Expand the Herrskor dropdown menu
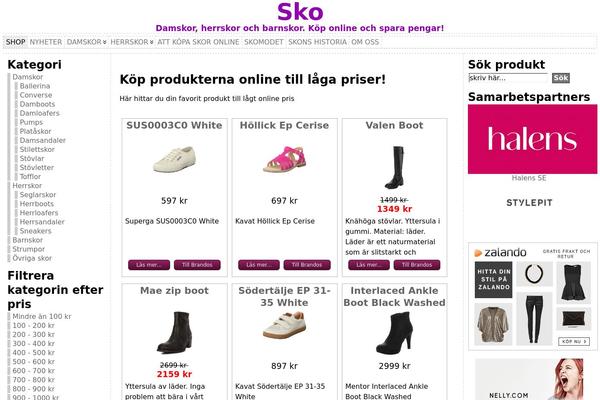The width and height of the screenshot is (600, 400). (132, 42)
